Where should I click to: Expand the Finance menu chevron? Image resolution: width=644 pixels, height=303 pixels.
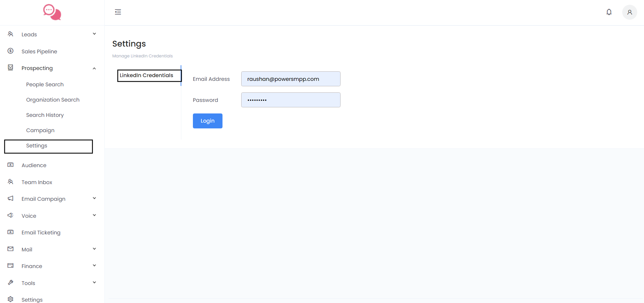(x=94, y=266)
